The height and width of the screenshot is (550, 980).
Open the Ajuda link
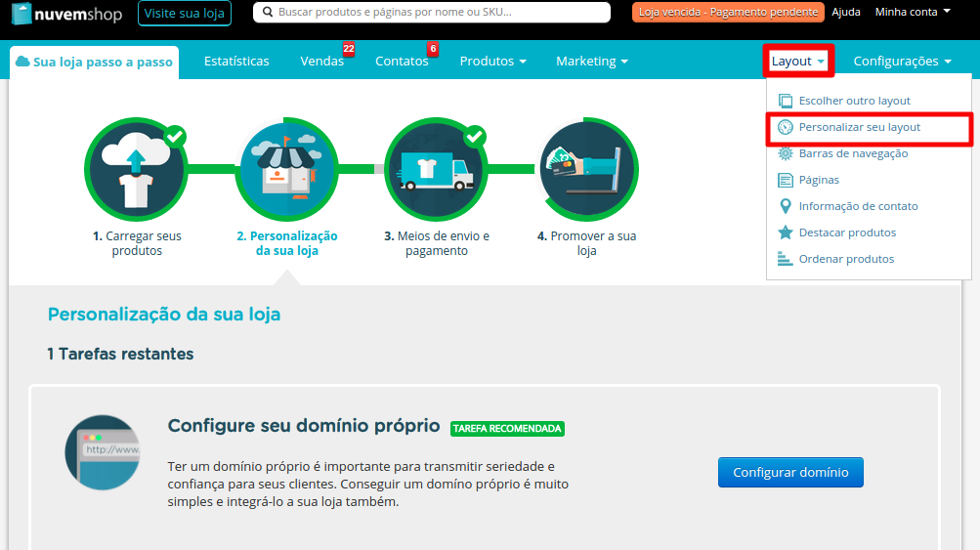coord(845,12)
